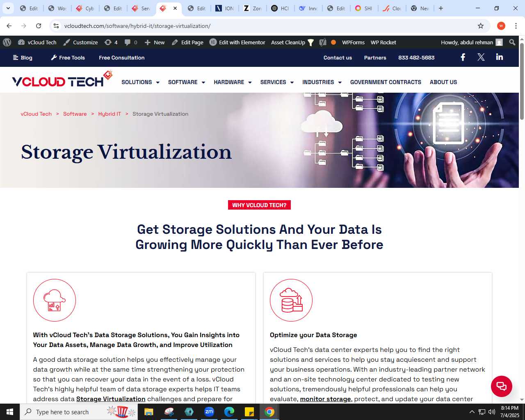Viewport: 525px width, 420px height.
Task: Open the X (Twitter) social icon
Action: click(481, 57)
